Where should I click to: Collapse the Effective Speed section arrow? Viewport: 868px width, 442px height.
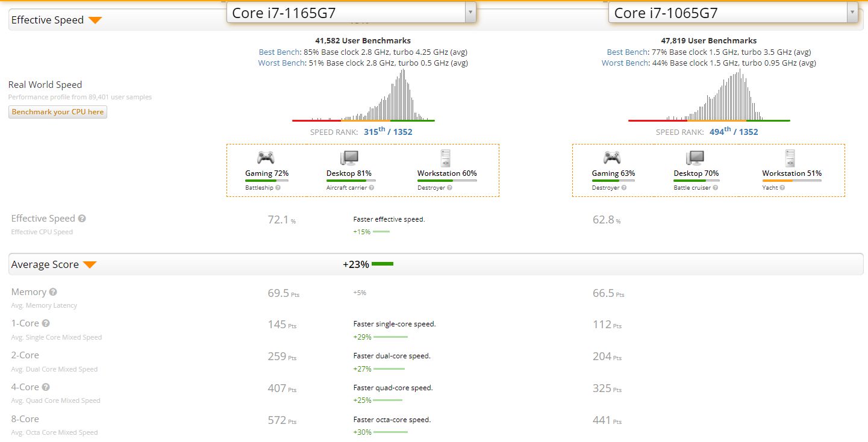pyautogui.click(x=95, y=20)
